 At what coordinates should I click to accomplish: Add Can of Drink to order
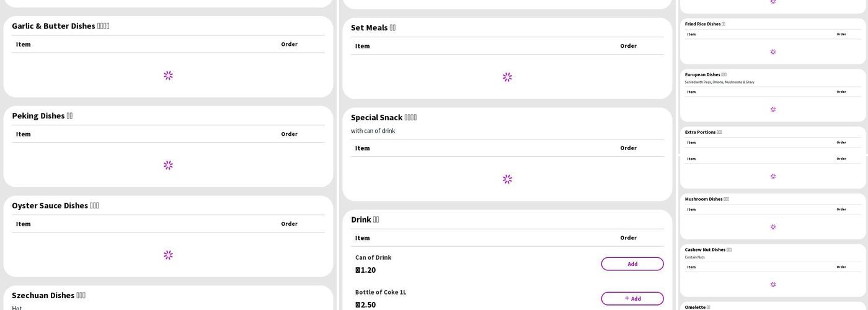point(632,264)
